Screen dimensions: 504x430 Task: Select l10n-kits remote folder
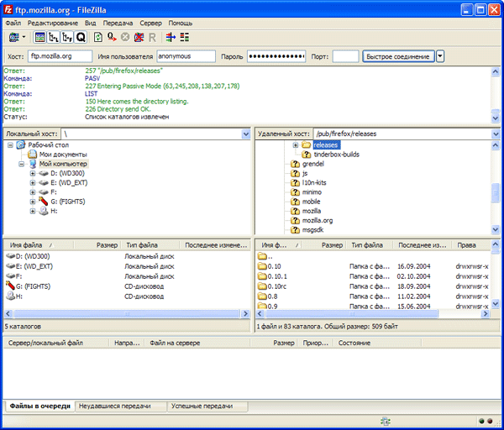314,183
